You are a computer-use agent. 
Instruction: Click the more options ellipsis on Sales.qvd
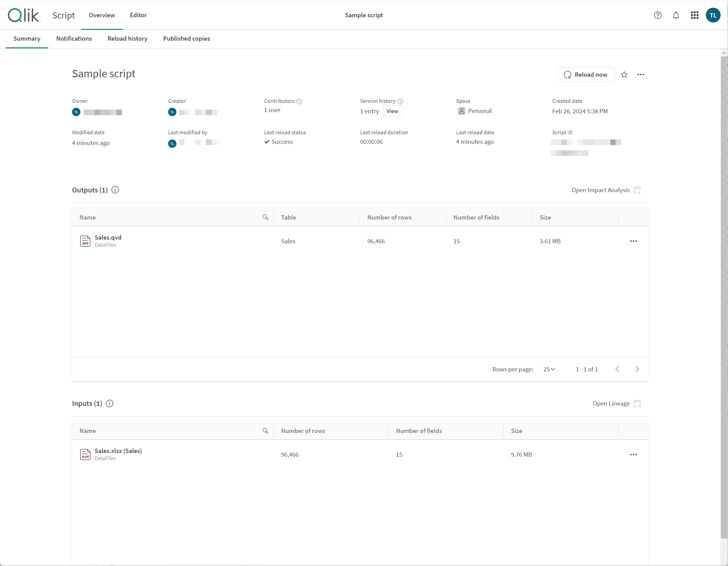(x=633, y=241)
